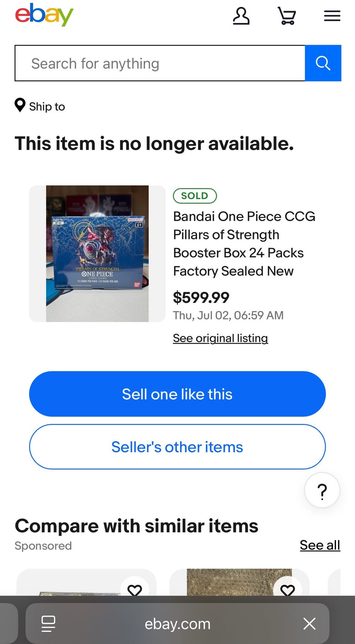
Task: Focus the Search for anything field
Action: pyautogui.click(x=160, y=63)
